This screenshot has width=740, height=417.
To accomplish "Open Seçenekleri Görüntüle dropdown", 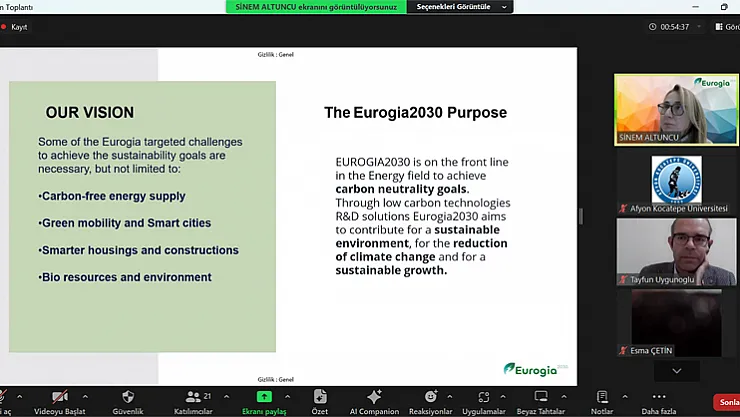I will [460, 7].
